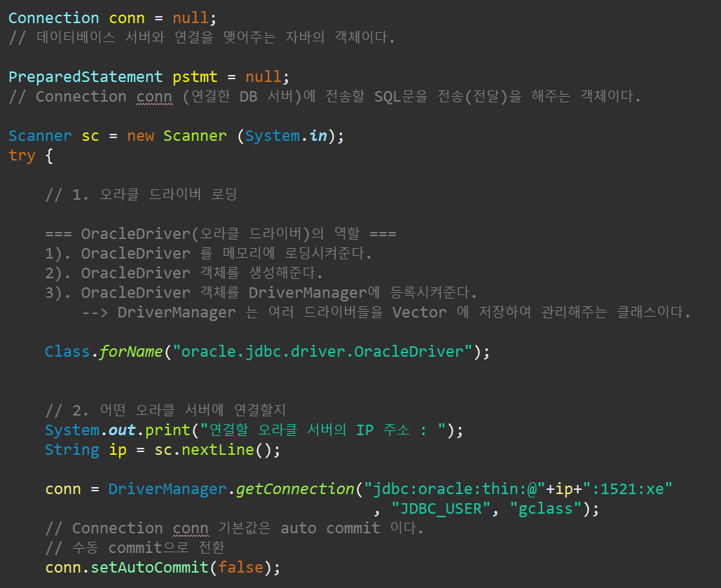Click the comment '// 1. 오라클 드라이버 로딩'
This screenshot has width=721, height=588.
pyautogui.click(x=141, y=195)
